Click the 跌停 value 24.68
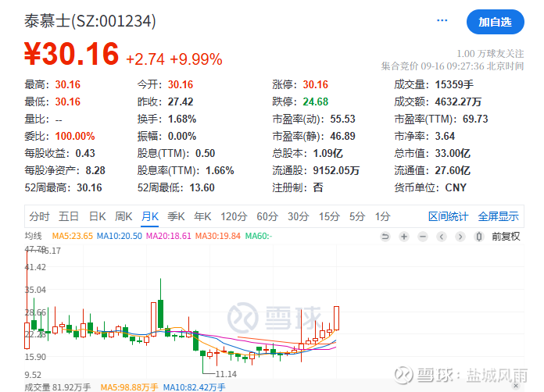This screenshot has width=544, height=392. (x=315, y=102)
